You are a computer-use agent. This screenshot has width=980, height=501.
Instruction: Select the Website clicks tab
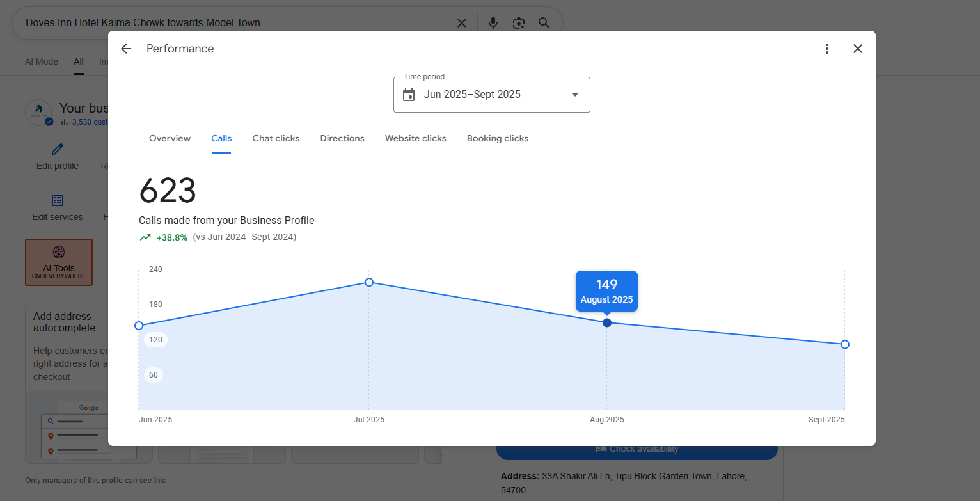click(x=415, y=138)
